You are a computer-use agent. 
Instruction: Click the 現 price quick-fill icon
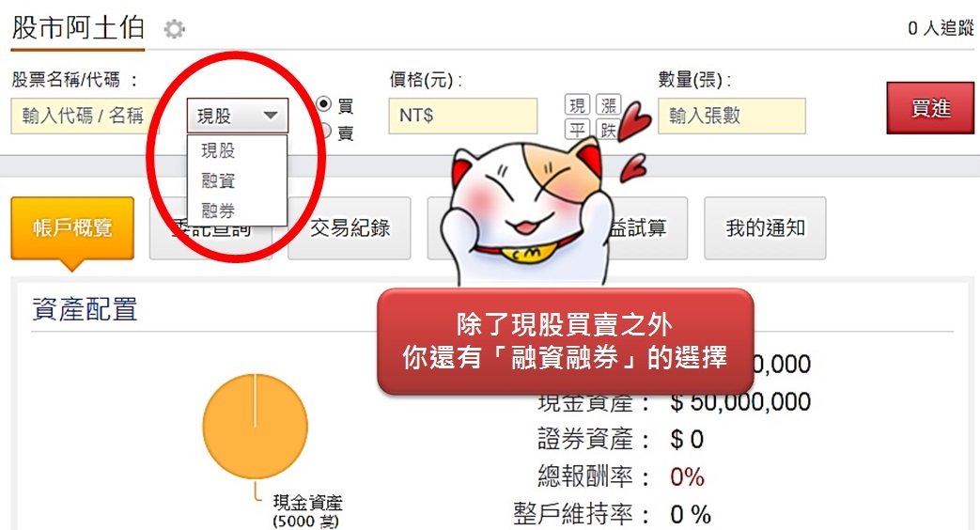577,104
